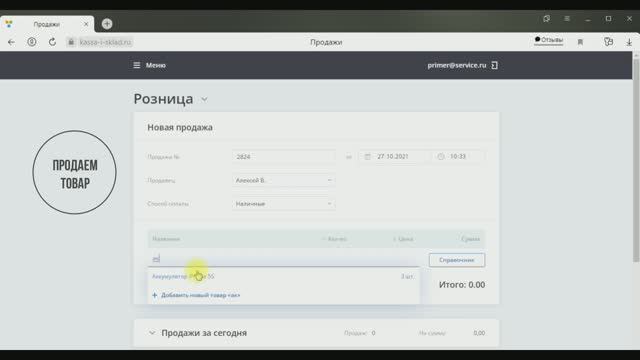
Task: Click the Продажи за сегодня heading
Action: [x=204, y=333]
